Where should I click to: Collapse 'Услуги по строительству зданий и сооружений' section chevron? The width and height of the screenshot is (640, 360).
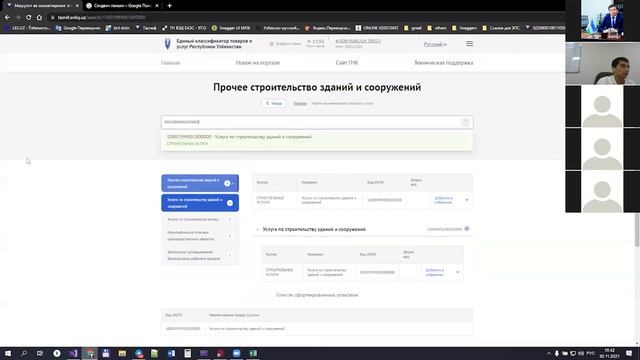[258, 229]
